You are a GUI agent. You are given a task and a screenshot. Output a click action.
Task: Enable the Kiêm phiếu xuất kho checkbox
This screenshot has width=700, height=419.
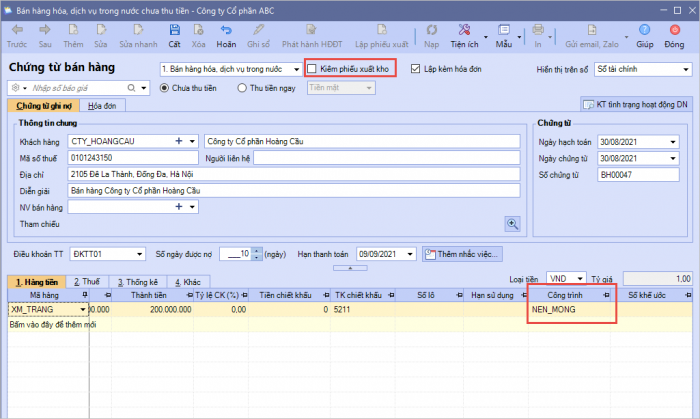313,69
